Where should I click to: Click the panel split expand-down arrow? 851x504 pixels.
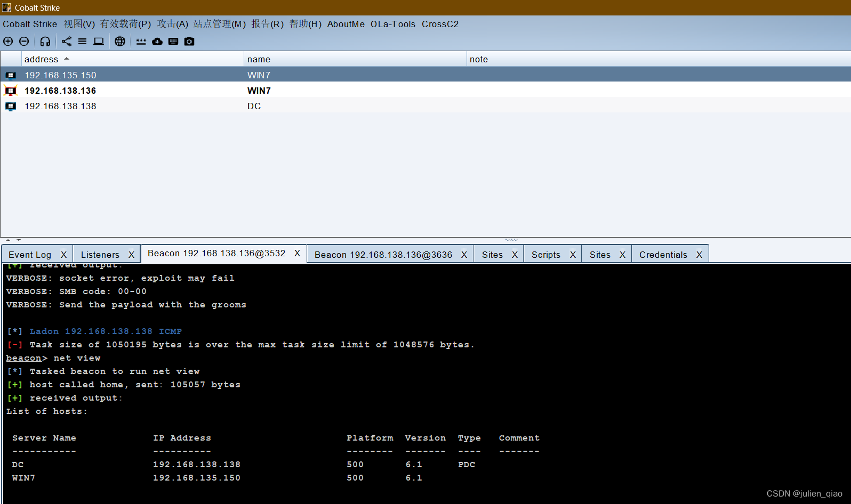click(x=19, y=240)
